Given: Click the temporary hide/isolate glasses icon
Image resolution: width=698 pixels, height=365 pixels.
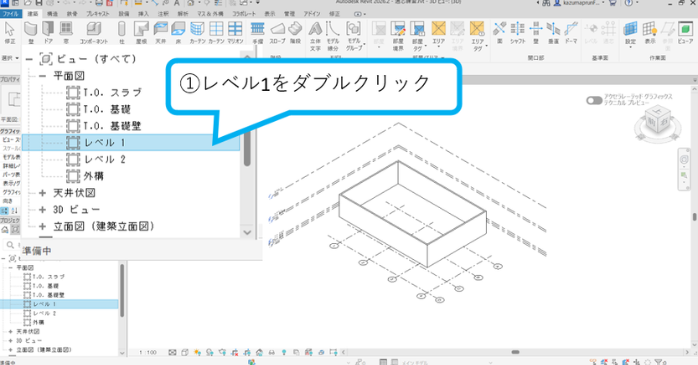Looking at the screenshot, I should click(x=272, y=352).
